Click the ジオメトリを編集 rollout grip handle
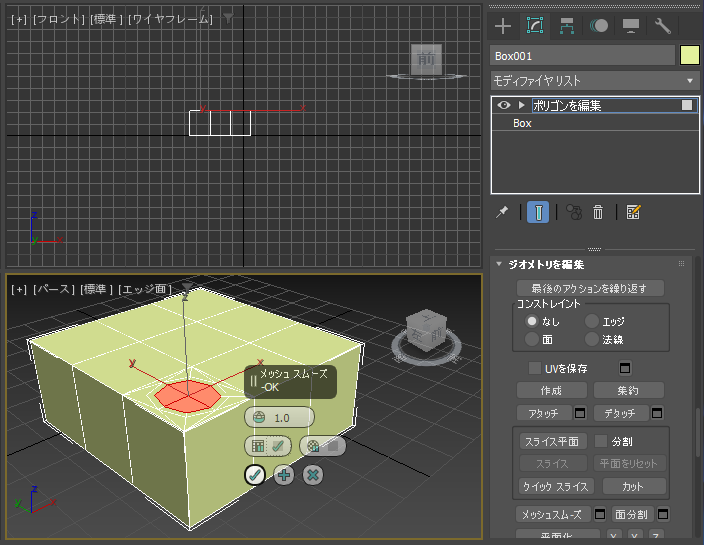The image size is (704, 545). [x=681, y=264]
